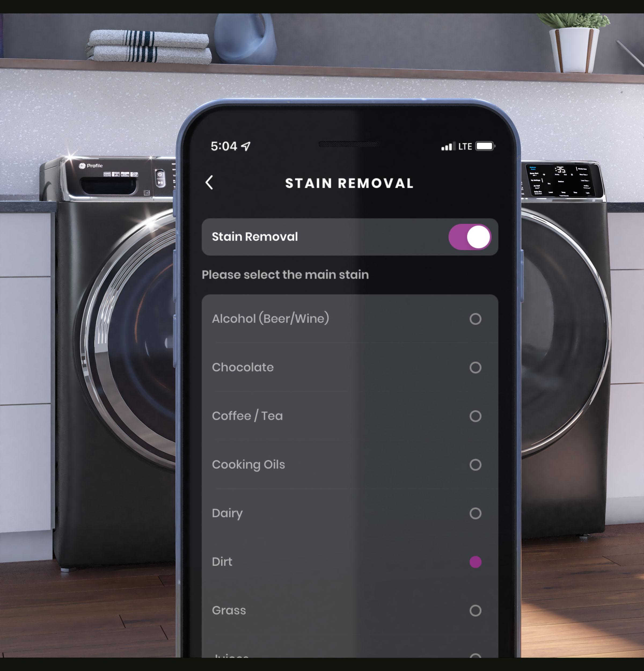Select the Chocolate stain type
The width and height of the screenshot is (644, 671).
click(476, 367)
